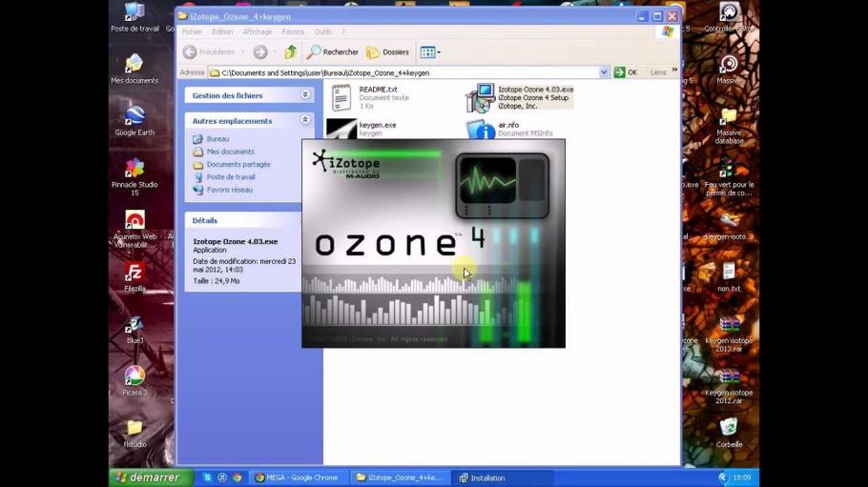
Task: Go to Bureau link in sidebar
Action: click(217, 139)
